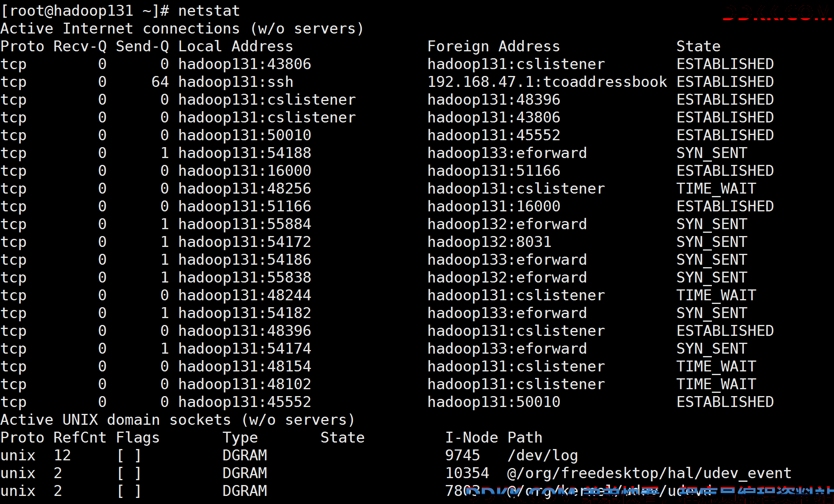834x504 pixels.
Task: Click the hadoop131:16000 local address
Action: pyautogui.click(x=245, y=171)
